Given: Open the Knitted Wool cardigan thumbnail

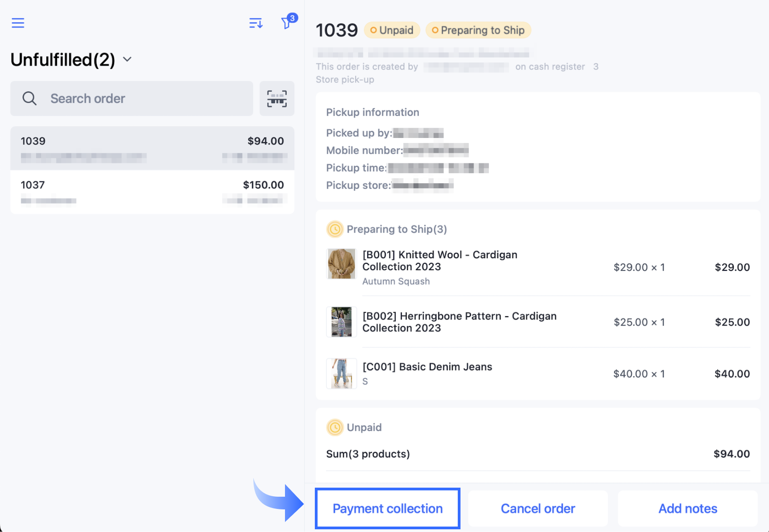Looking at the screenshot, I should click(x=342, y=264).
